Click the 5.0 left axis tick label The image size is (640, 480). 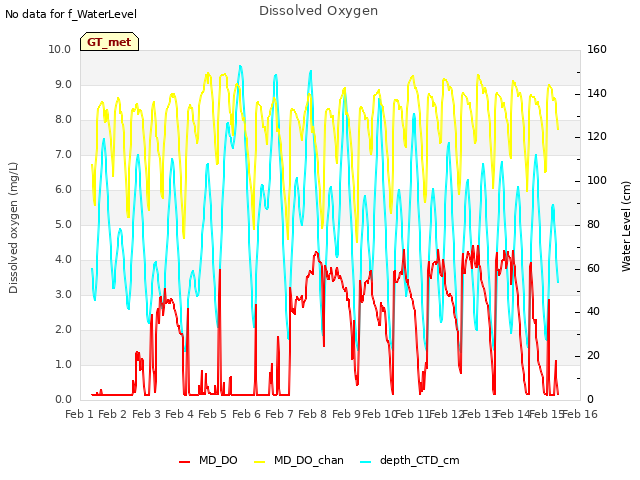click(63, 224)
